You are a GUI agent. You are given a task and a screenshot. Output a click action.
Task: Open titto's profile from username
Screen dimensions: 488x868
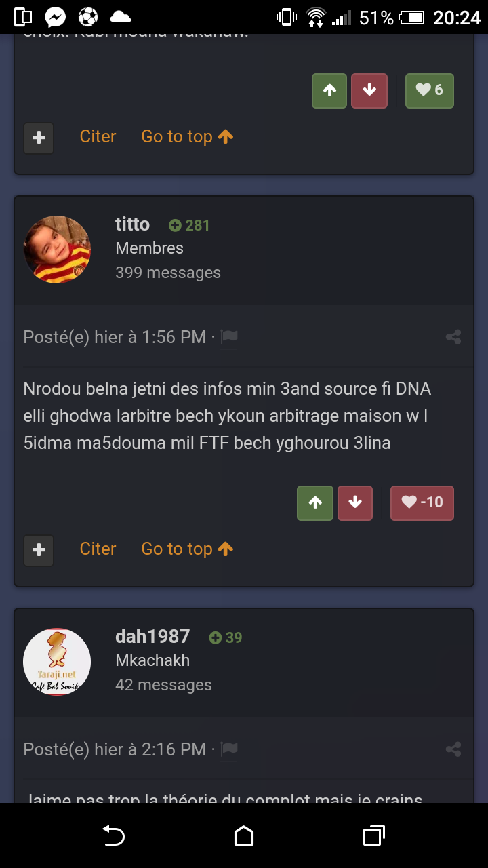(132, 224)
